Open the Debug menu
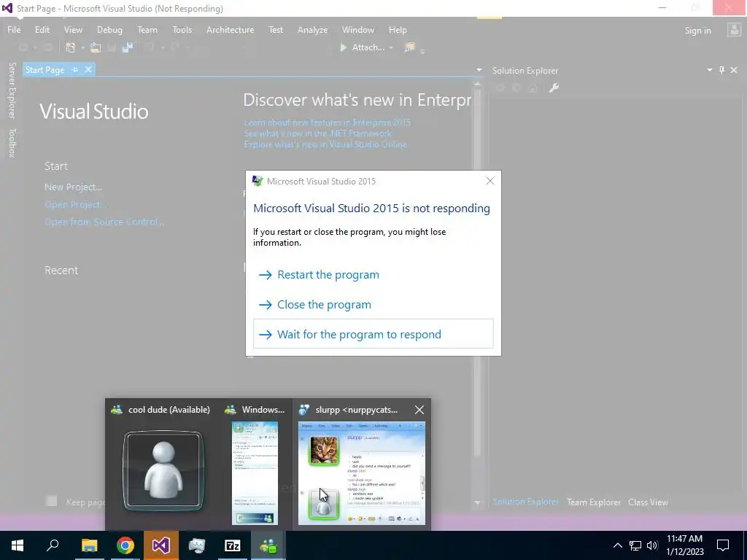Image resolution: width=747 pixels, height=560 pixels. (109, 29)
